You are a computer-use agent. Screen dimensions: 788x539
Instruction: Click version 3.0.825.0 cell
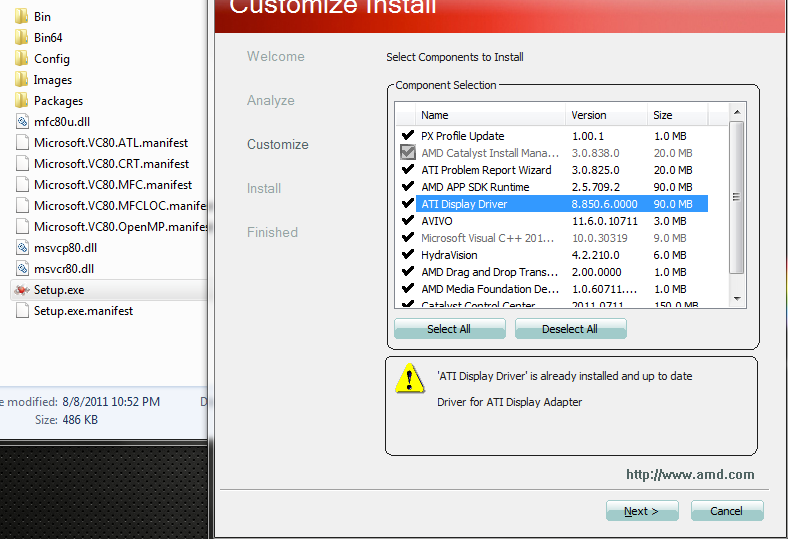596,170
